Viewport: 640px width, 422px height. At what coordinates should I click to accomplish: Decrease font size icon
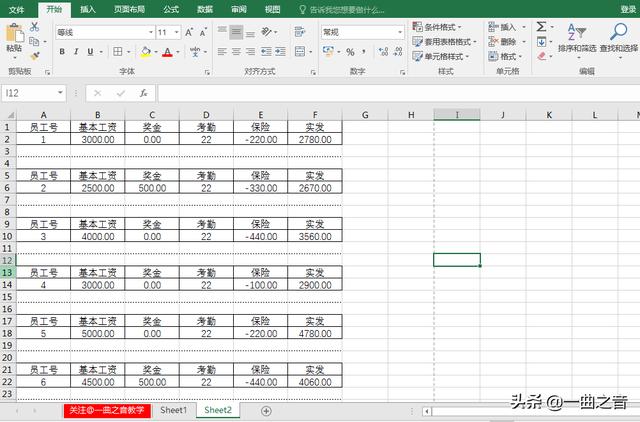[203, 32]
